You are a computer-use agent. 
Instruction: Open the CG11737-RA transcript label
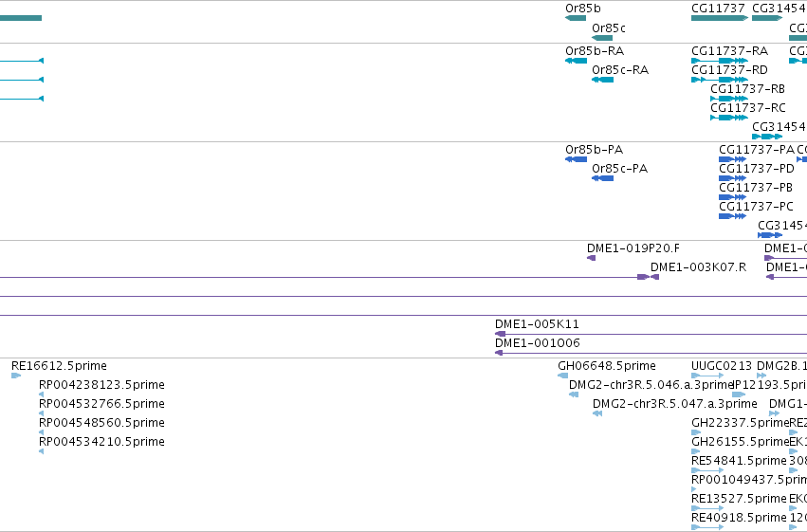tap(730, 51)
